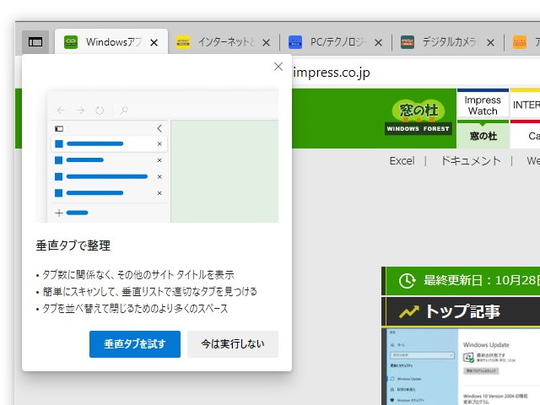Click the トップ記事 heading with trend icon

450,311
